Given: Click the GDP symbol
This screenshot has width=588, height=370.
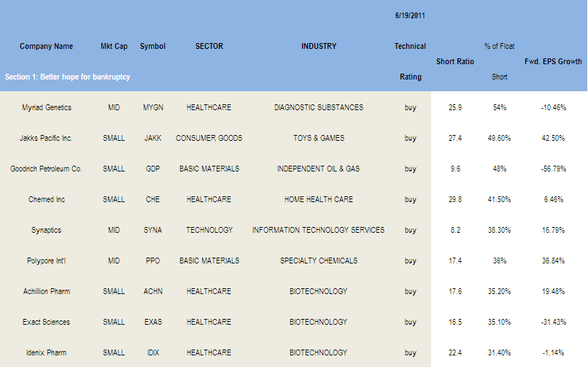Looking at the screenshot, I should [x=152, y=169].
